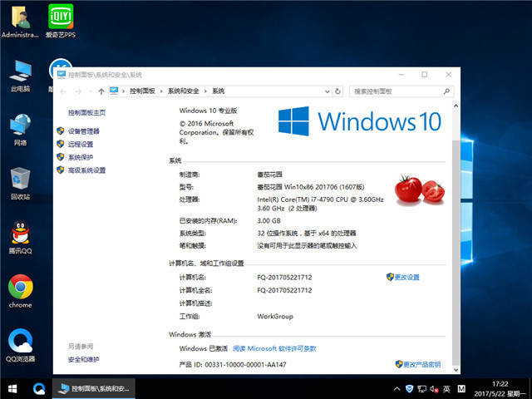Open This PC desktop icon
This screenshot has width=532, height=399.
[20, 76]
